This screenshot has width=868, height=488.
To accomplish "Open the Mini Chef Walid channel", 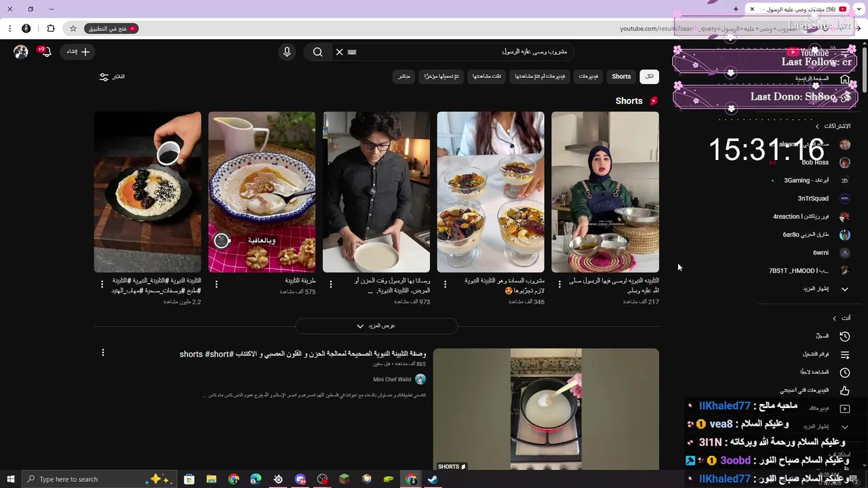I will [392, 380].
